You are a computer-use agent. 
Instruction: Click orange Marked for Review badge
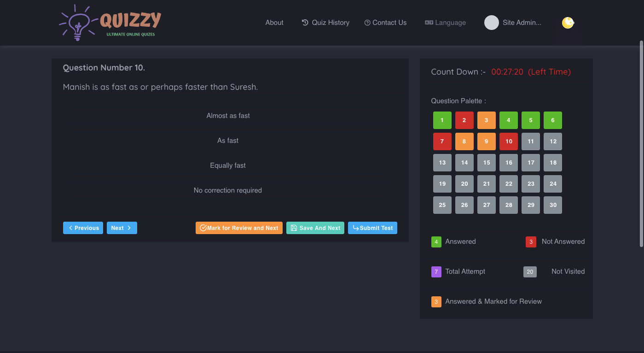436,302
